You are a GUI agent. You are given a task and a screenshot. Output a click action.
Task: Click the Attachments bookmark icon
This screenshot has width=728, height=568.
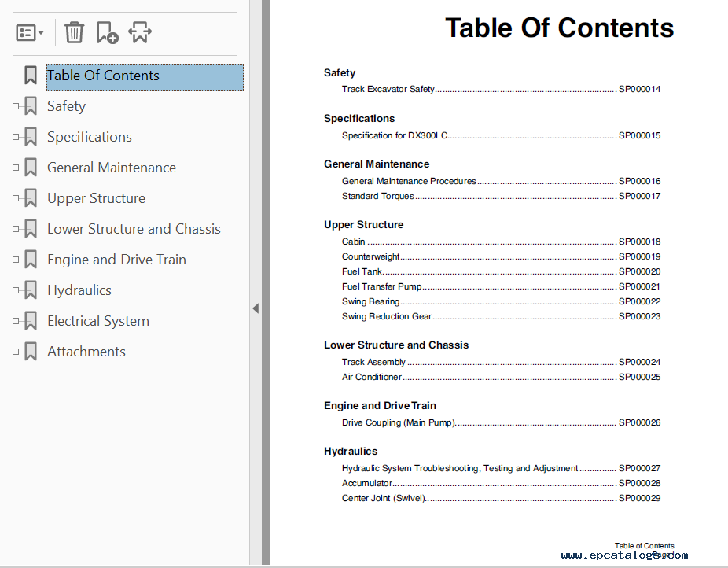(x=31, y=351)
